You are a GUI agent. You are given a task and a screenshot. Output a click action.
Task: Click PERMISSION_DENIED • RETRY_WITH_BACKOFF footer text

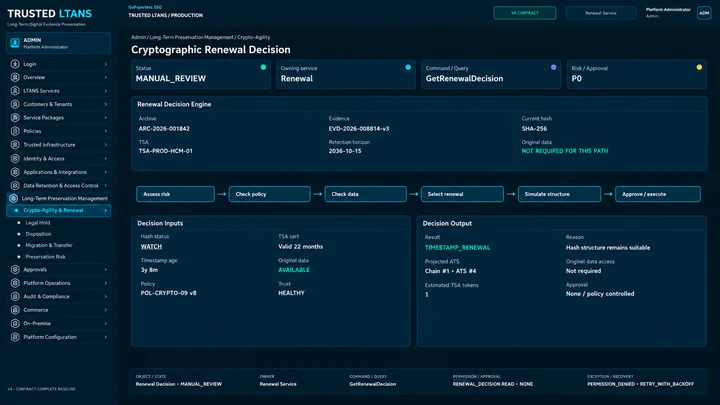(640, 384)
